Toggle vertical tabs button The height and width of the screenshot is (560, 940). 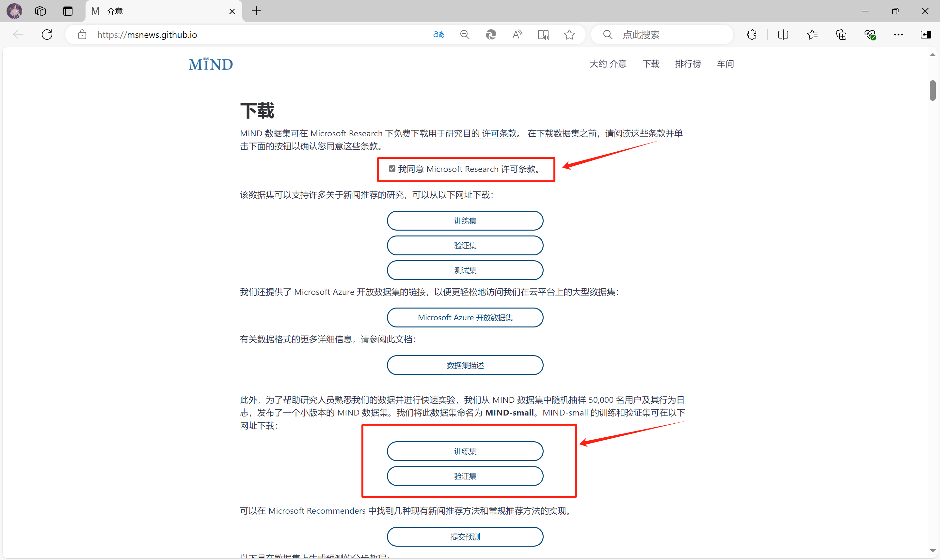(x=68, y=11)
